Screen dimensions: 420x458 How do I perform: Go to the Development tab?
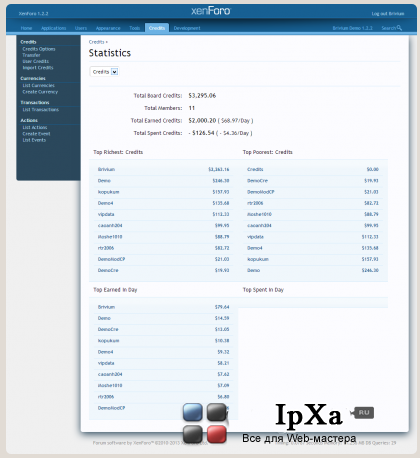(187, 28)
